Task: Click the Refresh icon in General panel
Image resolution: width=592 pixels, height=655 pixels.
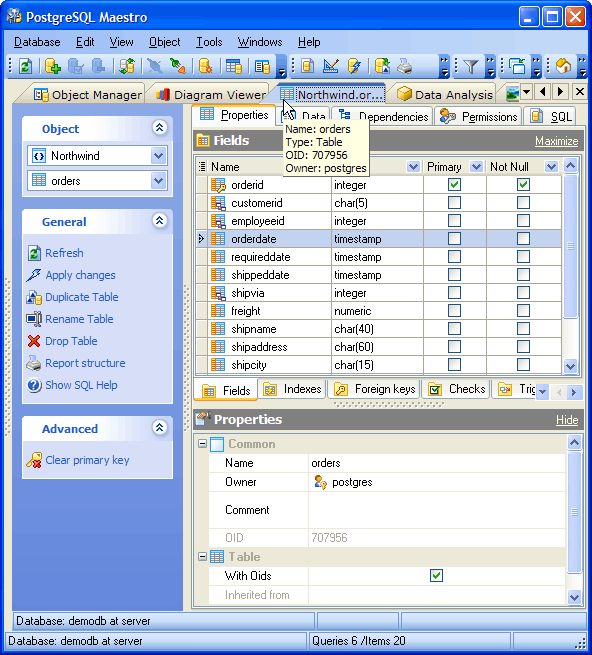Action: (x=34, y=253)
